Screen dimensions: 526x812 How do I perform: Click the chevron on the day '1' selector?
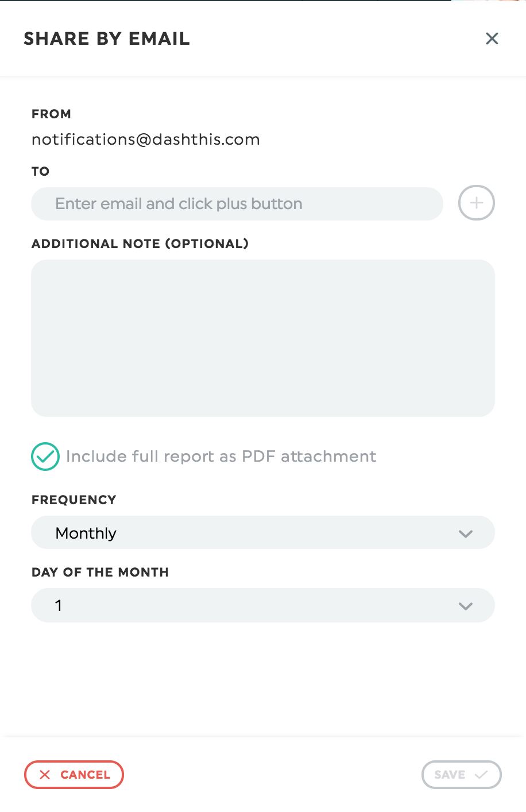tap(466, 606)
